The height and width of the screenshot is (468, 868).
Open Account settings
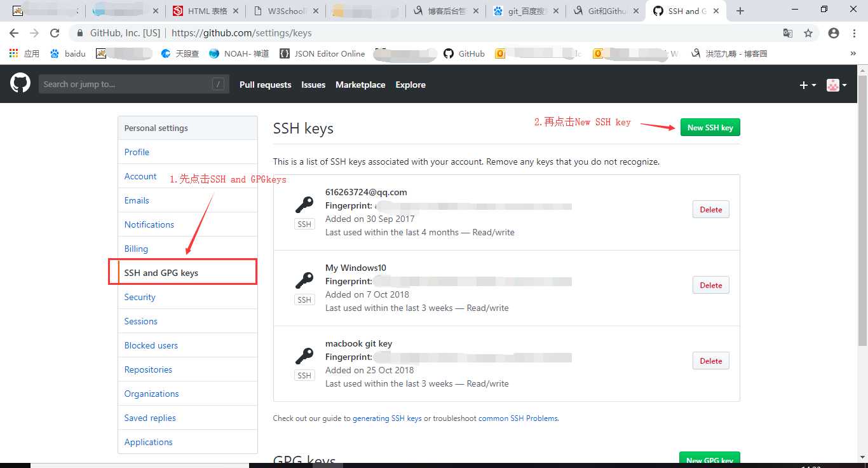point(187,176)
